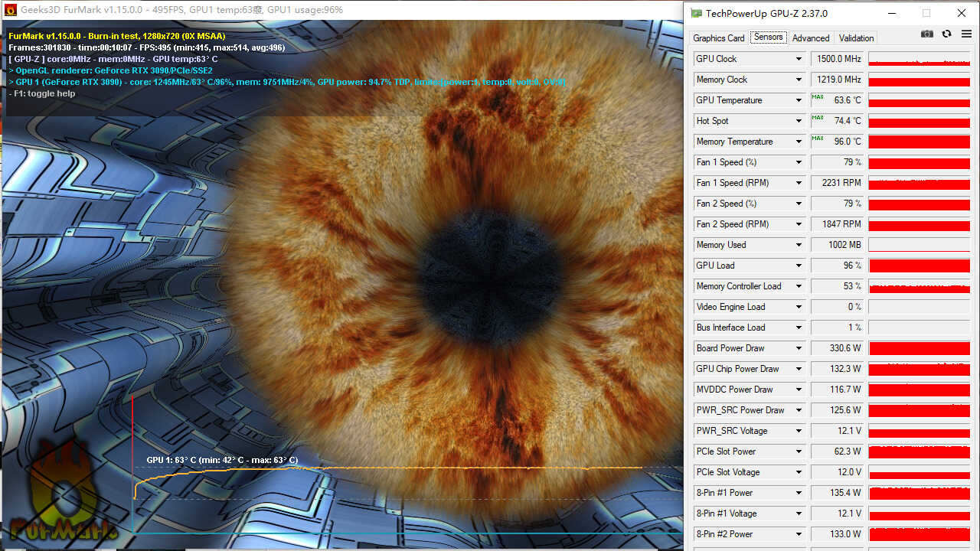The image size is (980, 551).
Task: Click the 74.4 °C Hot Spot value
Action: tap(838, 121)
